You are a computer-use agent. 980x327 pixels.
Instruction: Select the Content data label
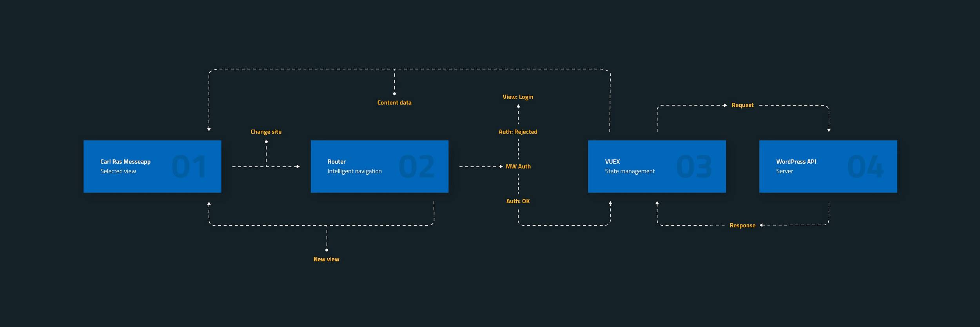coord(394,103)
